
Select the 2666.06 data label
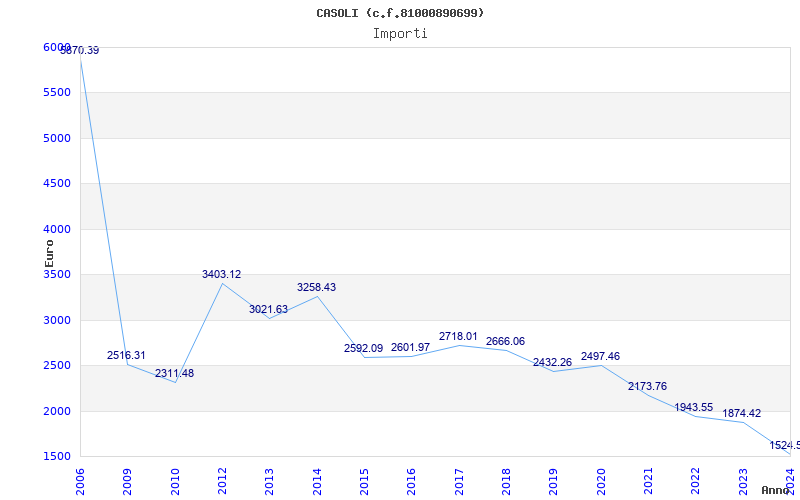point(505,341)
